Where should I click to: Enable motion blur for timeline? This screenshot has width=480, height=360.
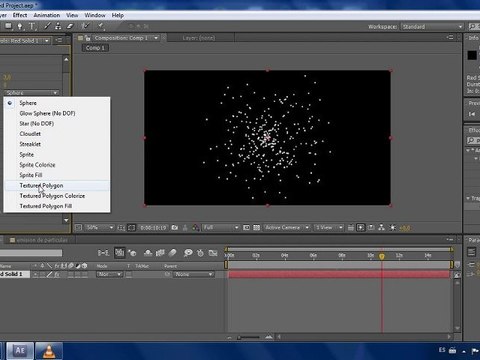172,253
